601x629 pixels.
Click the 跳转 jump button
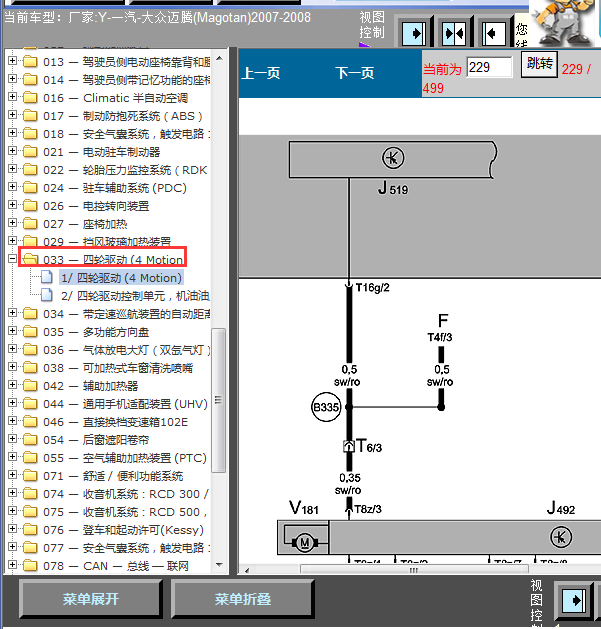[539, 64]
